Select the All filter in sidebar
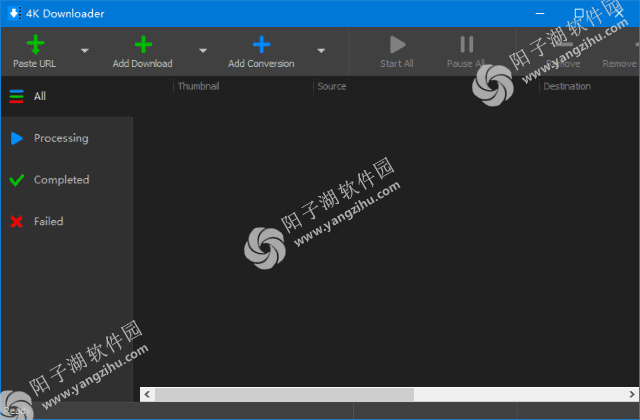640x420 pixels. 67,96
